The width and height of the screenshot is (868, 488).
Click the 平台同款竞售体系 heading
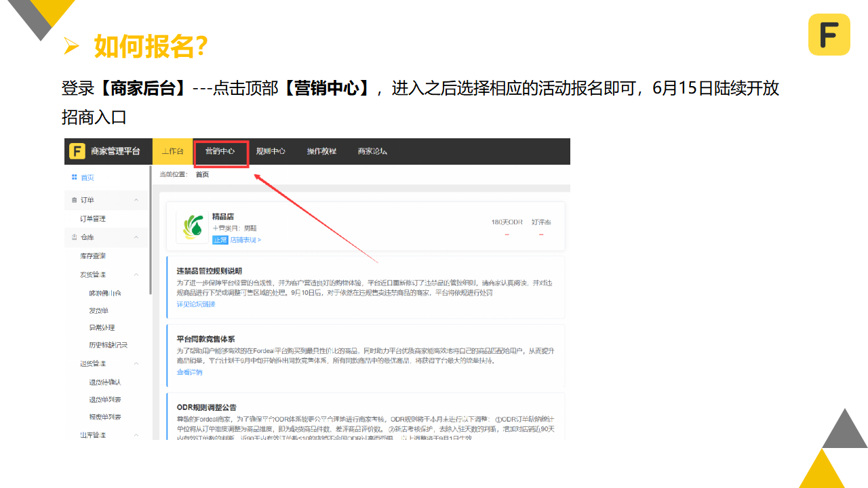(x=205, y=339)
